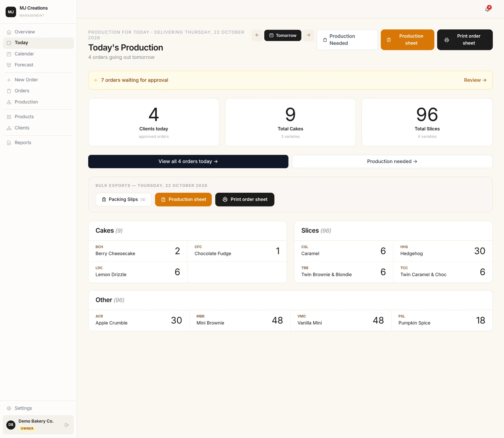504x438 pixels.
Task: Click Production sheet in Bulk Exports
Action: pyautogui.click(x=183, y=200)
